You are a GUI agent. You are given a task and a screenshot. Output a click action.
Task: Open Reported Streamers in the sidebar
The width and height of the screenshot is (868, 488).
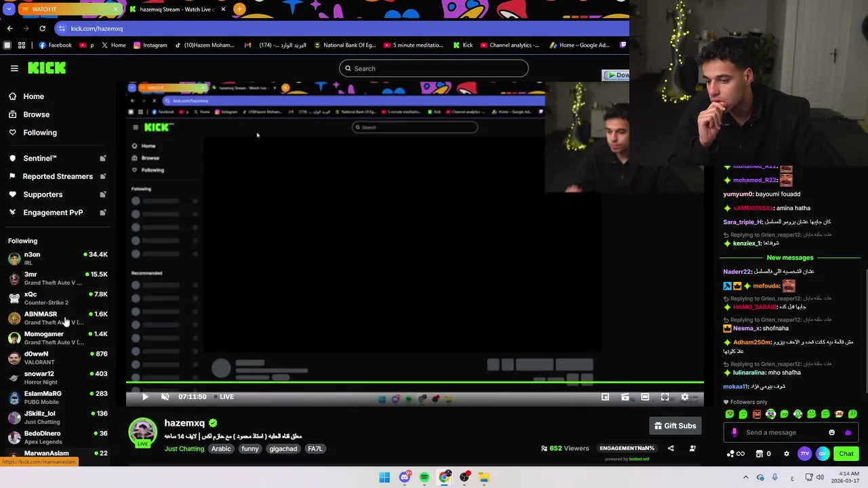click(x=58, y=176)
